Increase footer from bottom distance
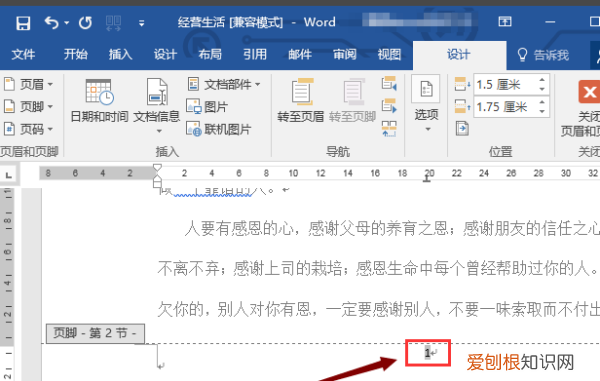Screen dimensions: 600x381 [542, 102]
